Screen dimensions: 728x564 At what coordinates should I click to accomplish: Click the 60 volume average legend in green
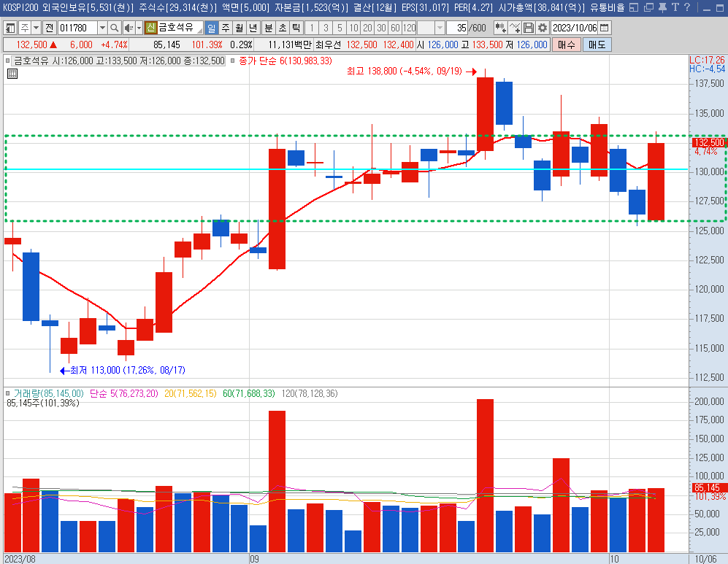coord(249,393)
